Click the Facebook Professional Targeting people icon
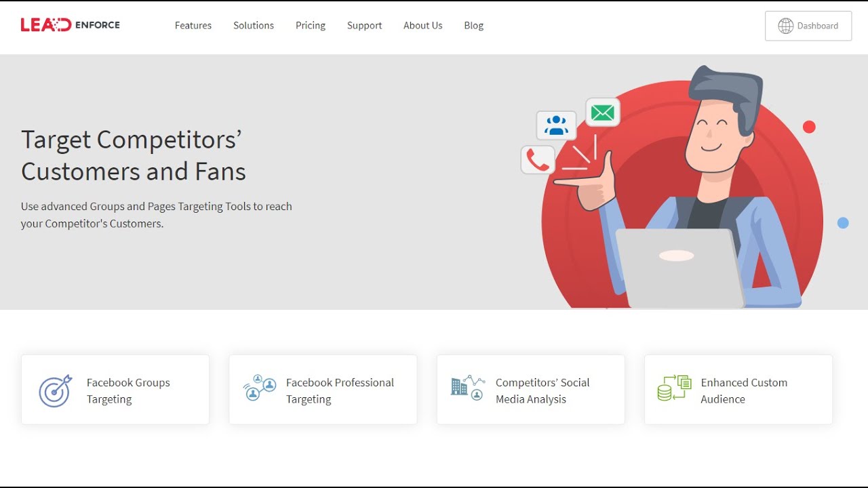The height and width of the screenshot is (488, 868). pyautogui.click(x=260, y=388)
